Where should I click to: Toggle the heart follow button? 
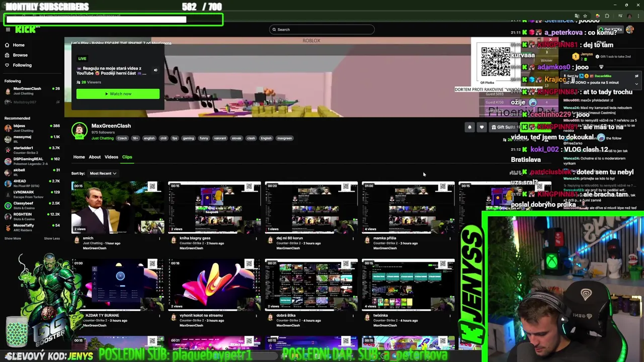[x=481, y=127]
